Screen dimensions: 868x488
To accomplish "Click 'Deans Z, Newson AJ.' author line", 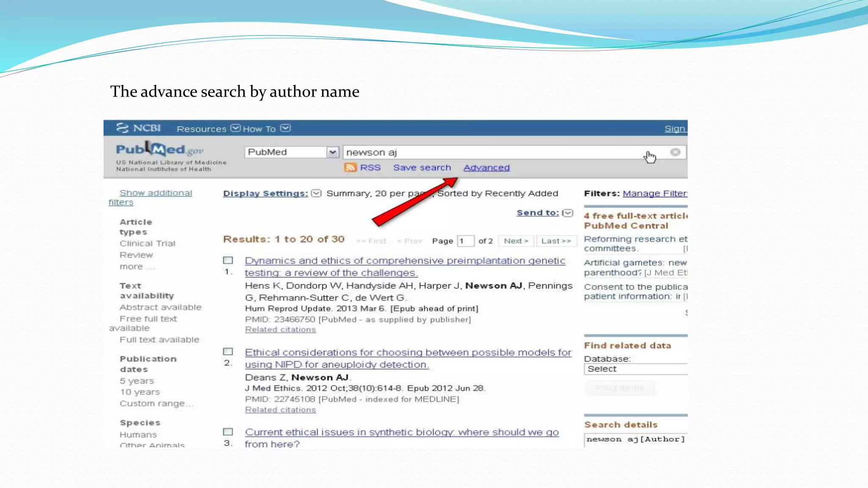I will coord(298,377).
